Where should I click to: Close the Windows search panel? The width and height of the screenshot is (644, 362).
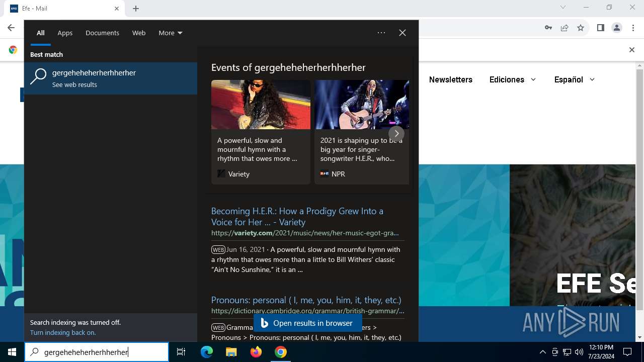click(x=403, y=33)
